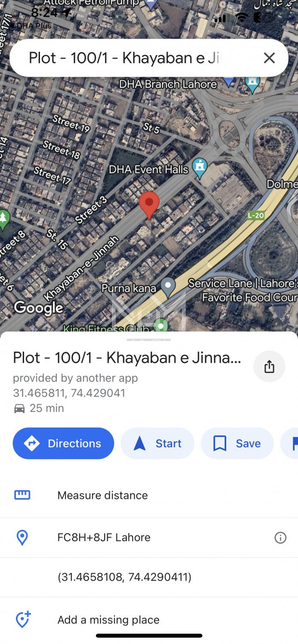Save this location
This screenshot has width=298, height=644.
click(237, 443)
